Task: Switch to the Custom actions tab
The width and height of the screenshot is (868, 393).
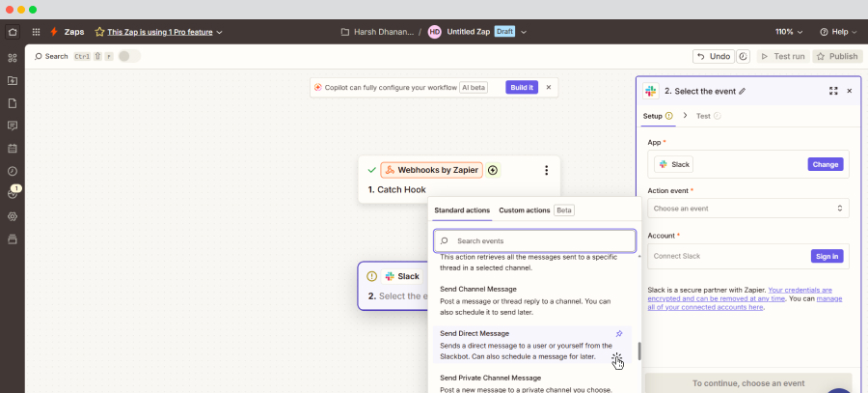Action: (x=524, y=210)
